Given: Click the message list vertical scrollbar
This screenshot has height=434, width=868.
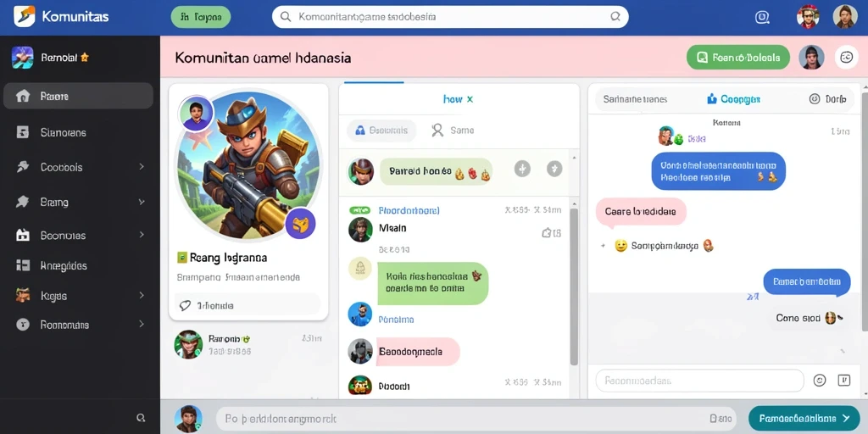Looking at the screenshot, I should (574, 287).
